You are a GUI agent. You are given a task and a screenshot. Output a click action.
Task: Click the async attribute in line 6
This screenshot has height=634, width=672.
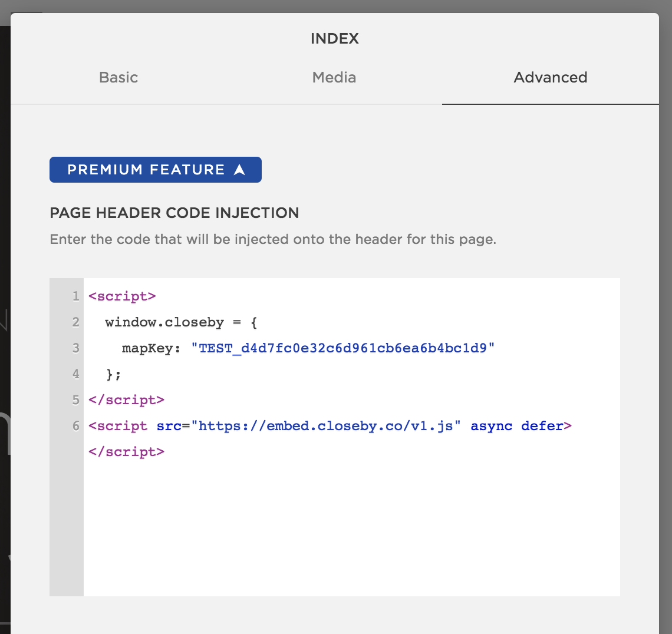pos(491,426)
